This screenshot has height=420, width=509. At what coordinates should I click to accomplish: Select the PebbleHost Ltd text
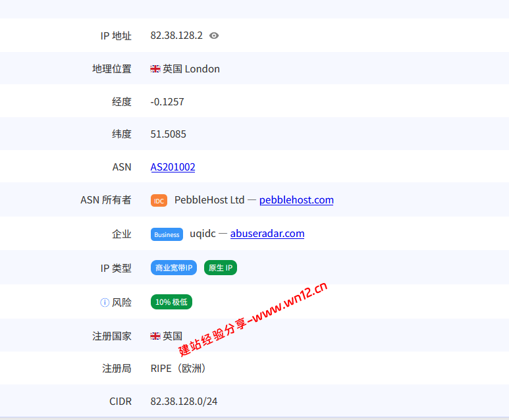tap(209, 200)
